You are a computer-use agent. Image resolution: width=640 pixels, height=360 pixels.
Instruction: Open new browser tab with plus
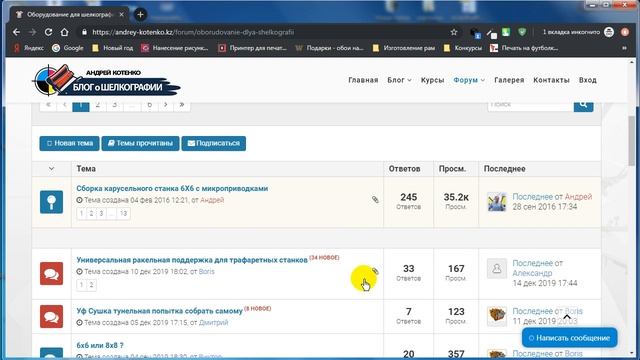tap(140, 15)
